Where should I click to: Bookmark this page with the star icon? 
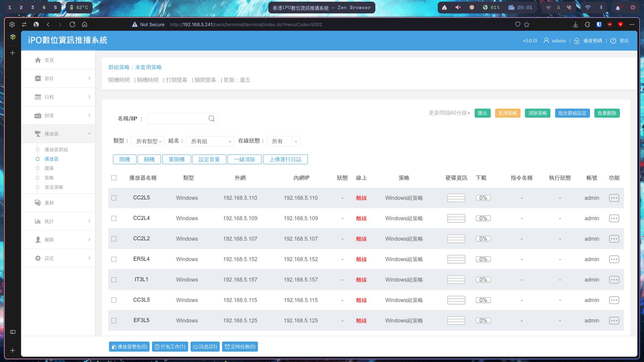tap(527, 24)
